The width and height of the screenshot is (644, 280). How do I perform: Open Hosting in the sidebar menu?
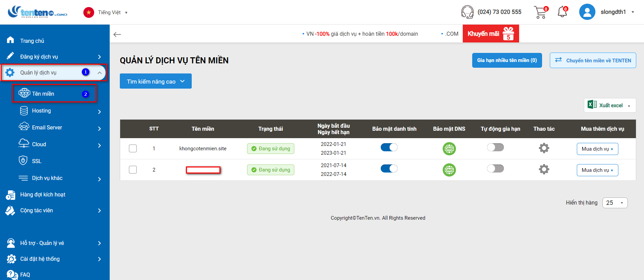(42, 111)
